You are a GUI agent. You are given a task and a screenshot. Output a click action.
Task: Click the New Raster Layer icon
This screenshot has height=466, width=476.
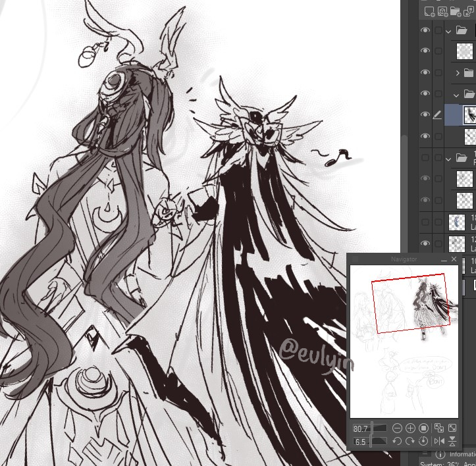click(x=430, y=11)
